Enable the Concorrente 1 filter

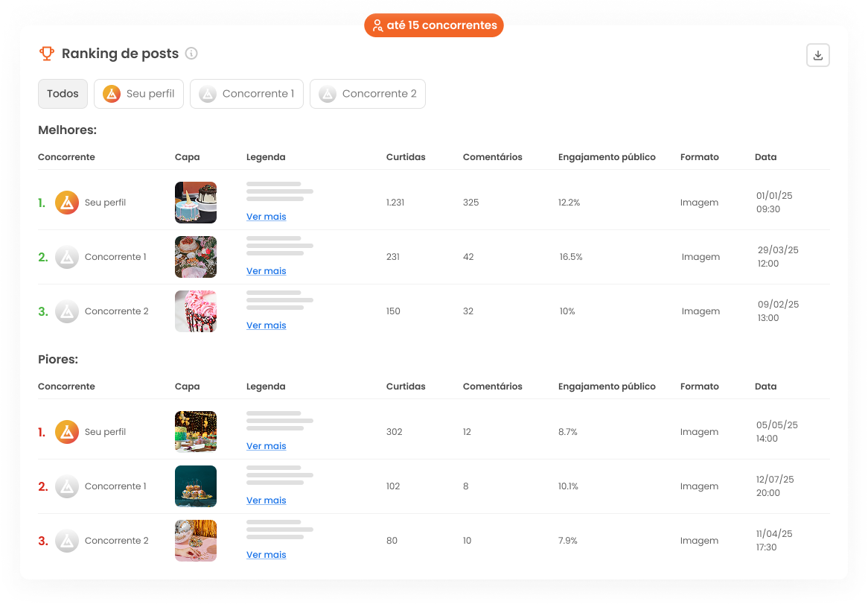[246, 94]
